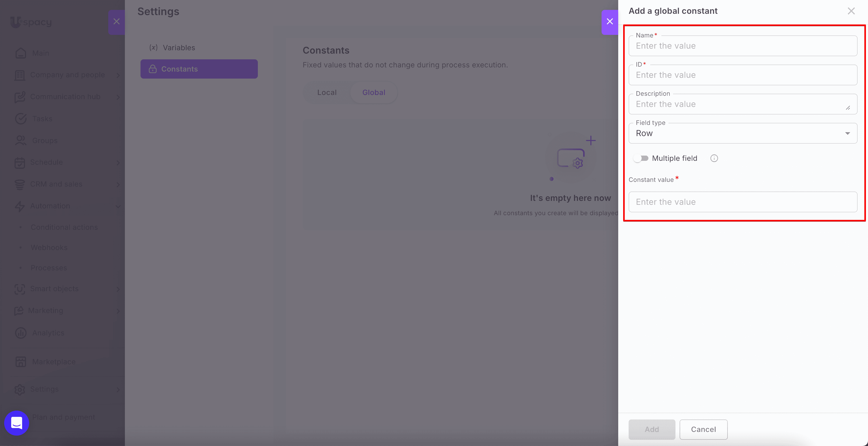
Task: Expand Company and people chevron
Action: pos(118,75)
